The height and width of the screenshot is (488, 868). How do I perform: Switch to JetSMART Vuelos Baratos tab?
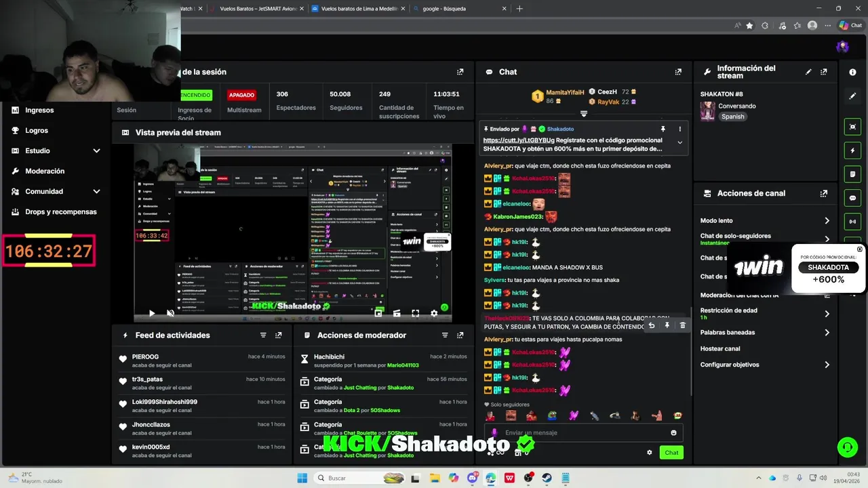tap(258, 9)
